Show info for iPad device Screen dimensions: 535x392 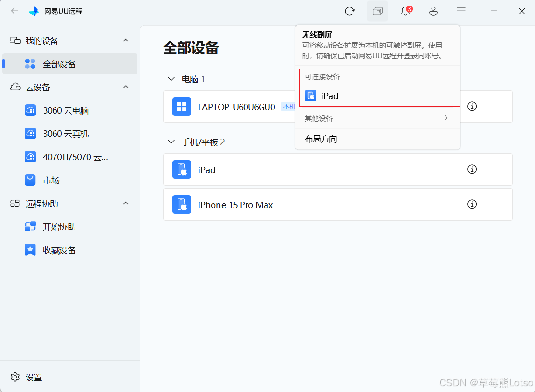point(472,169)
